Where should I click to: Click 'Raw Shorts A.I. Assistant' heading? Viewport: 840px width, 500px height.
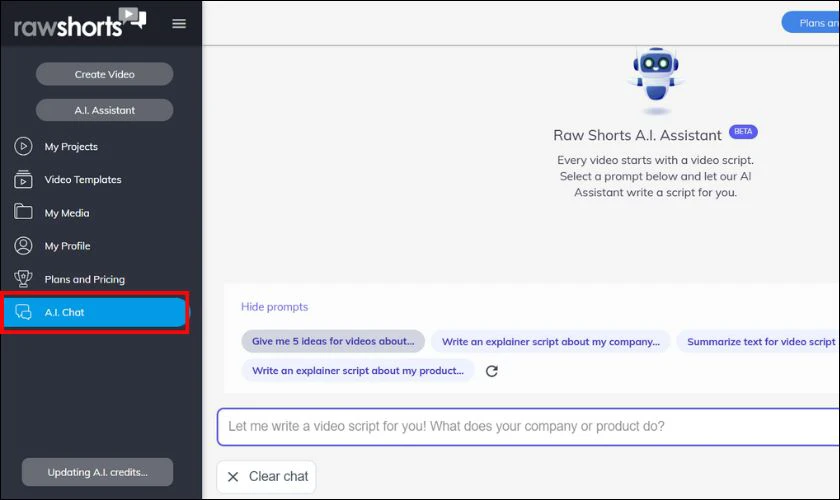click(637, 135)
